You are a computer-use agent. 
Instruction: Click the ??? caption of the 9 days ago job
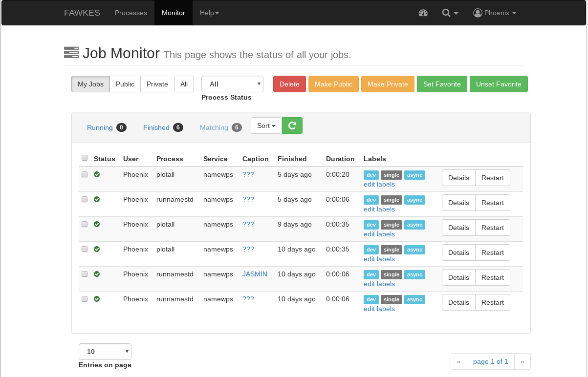pyautogui.click(x=248, y=224)
